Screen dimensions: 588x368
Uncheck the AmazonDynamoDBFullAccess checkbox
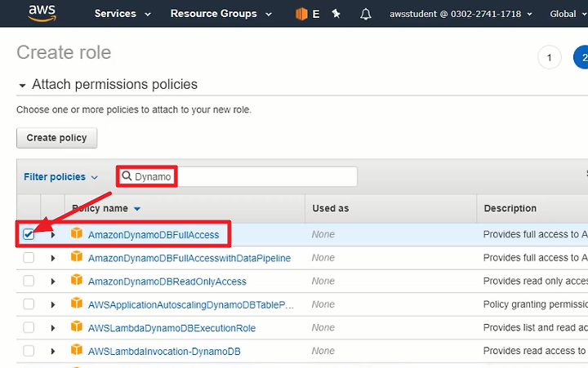click(x=29, y=235)
